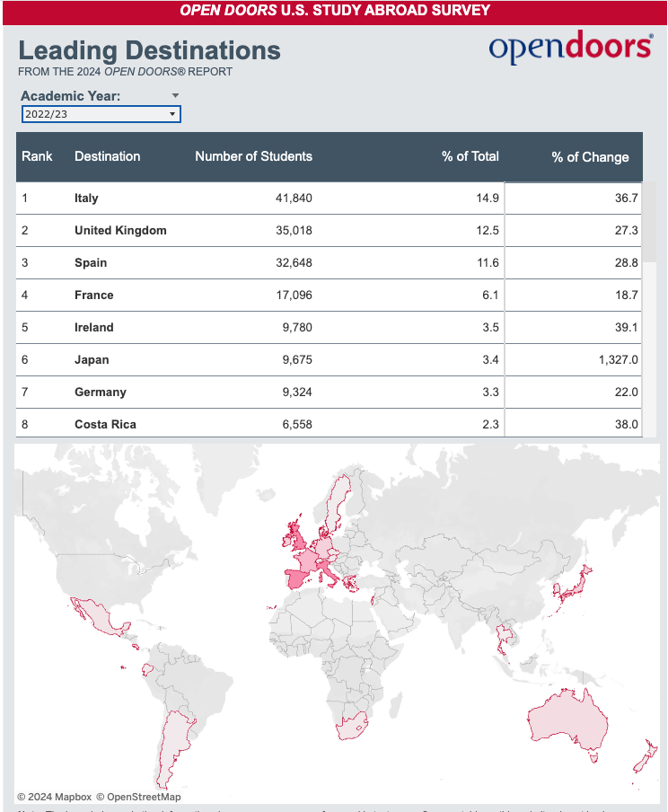The image size is (668, 812).
Task: Click Spain's student count 32,648
Action: point(294,262)
